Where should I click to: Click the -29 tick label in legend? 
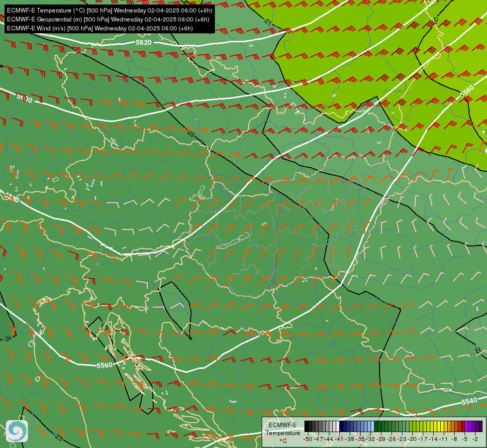(382, 439)
